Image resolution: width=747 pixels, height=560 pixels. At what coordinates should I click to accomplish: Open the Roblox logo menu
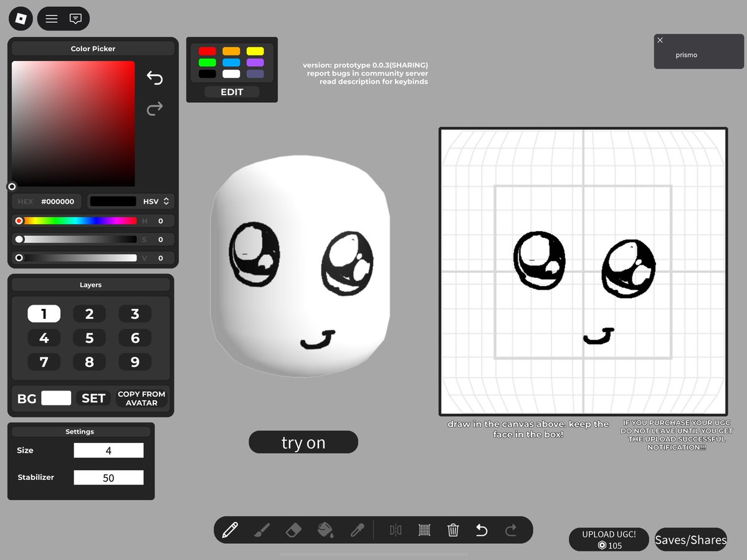coord(21,19)
